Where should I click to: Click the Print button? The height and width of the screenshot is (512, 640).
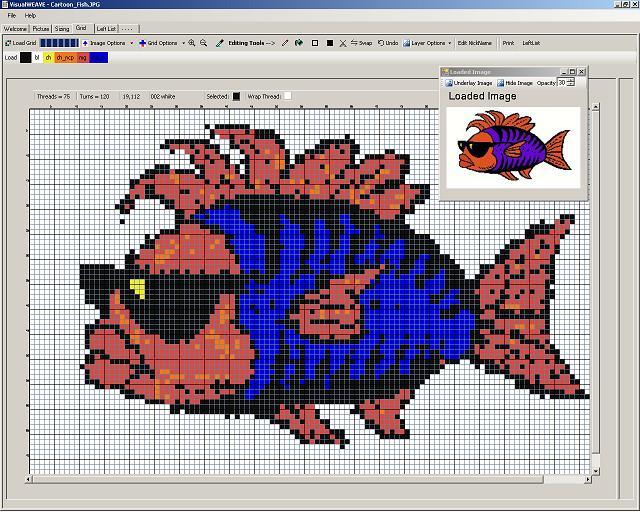pyautogui.click(x=508, y=43)
